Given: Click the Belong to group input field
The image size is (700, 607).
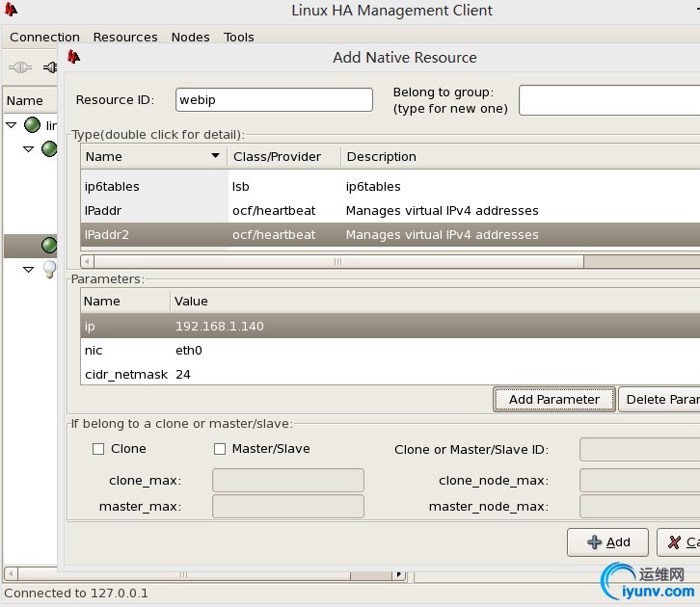Looking at the screenshot, I should [609, 100].
